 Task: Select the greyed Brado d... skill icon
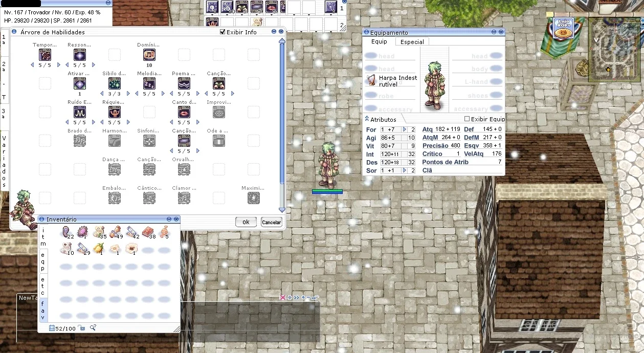[80, 141]
